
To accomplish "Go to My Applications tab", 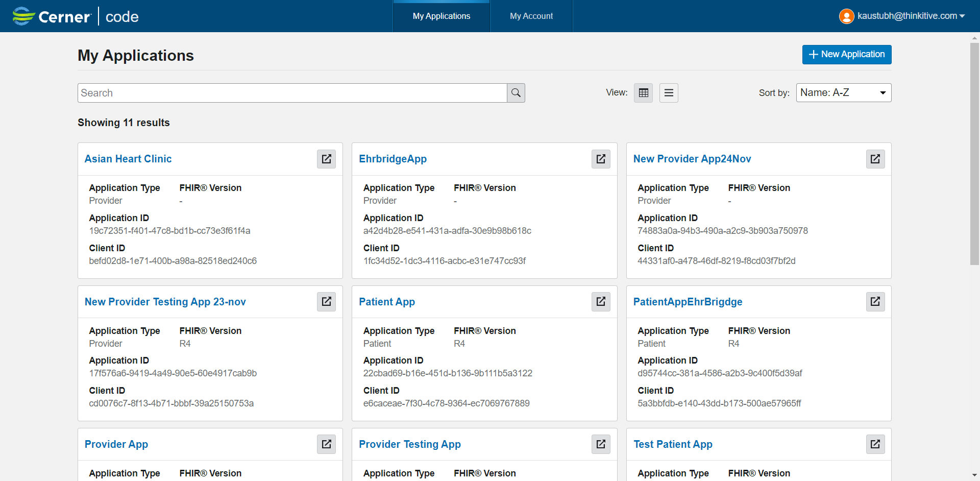I will 442,16.
